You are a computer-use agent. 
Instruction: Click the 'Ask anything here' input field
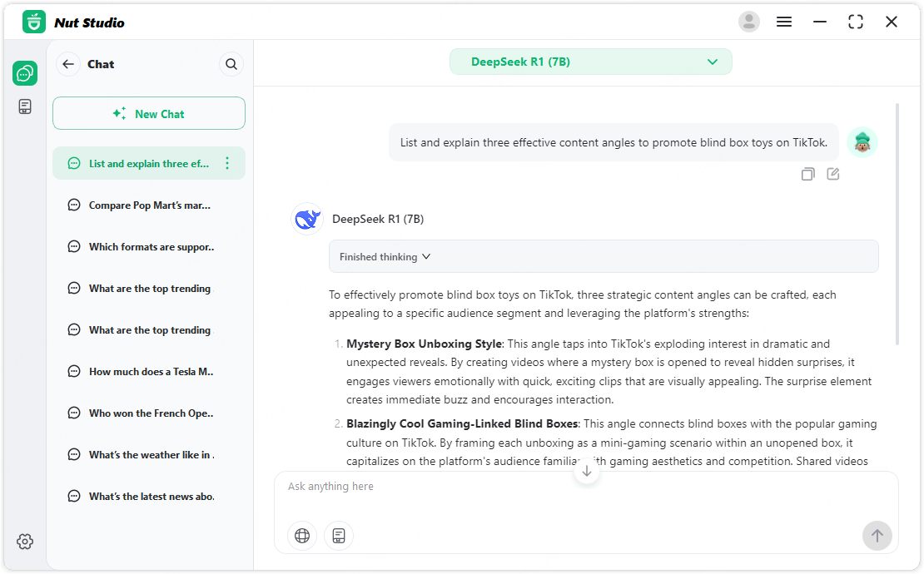coord(586,487)
